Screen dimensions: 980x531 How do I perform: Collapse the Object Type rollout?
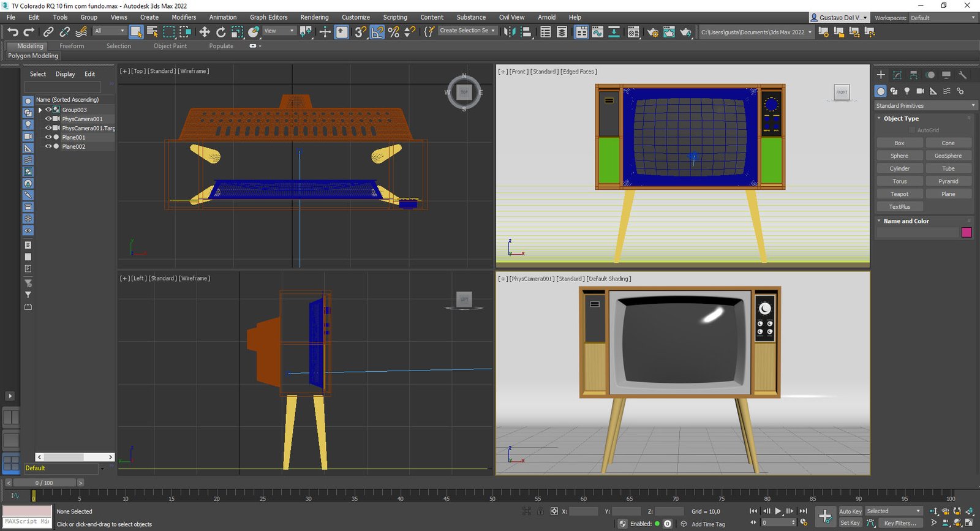(880, 118)
